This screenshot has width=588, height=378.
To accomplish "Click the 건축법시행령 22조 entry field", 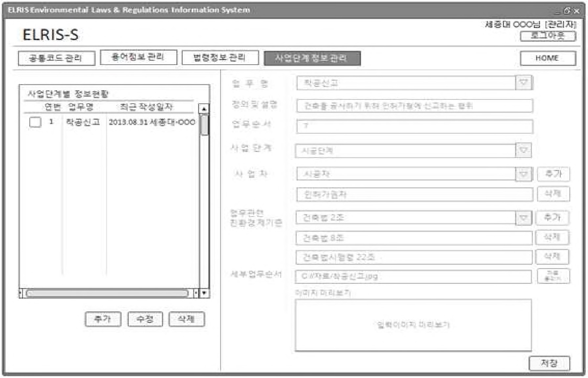I will pos(414,257).
